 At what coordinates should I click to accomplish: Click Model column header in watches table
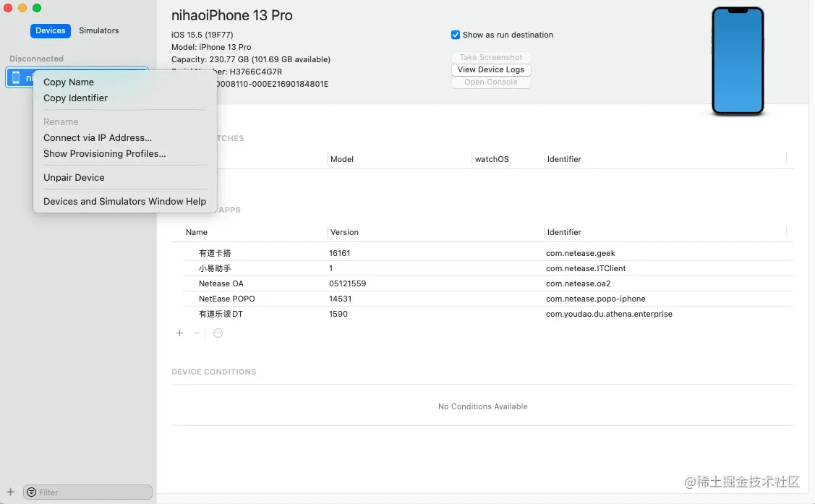(x=342, y=159)
